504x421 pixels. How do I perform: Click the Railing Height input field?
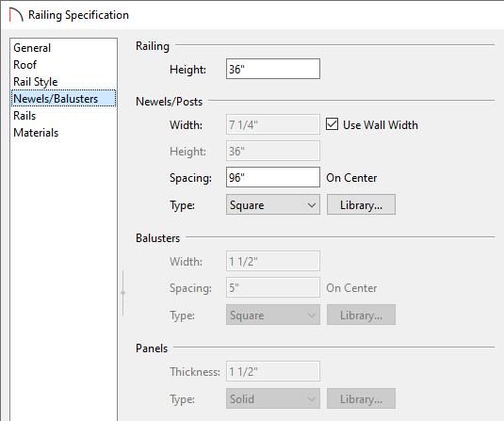coord(273,69)
